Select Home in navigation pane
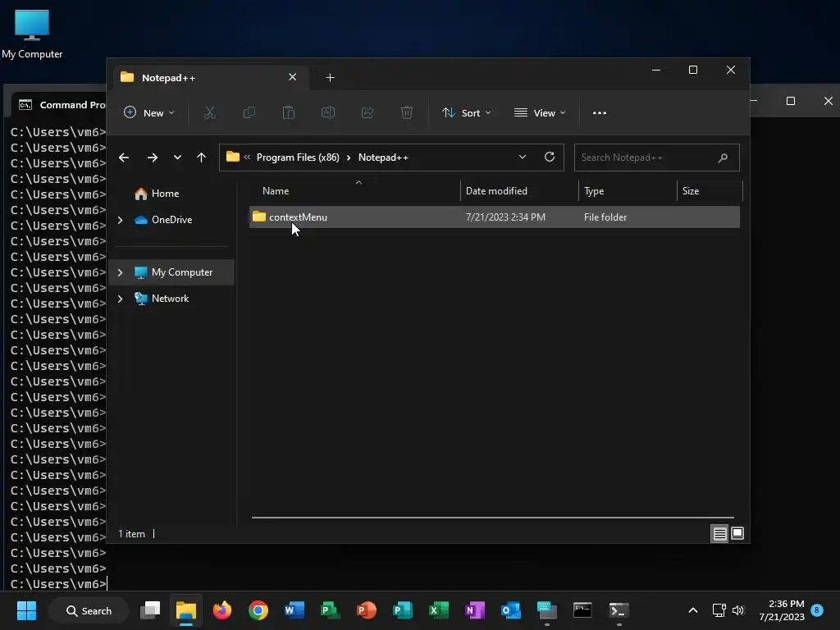Viewport: 840px width, 630px height. (165, 194)
